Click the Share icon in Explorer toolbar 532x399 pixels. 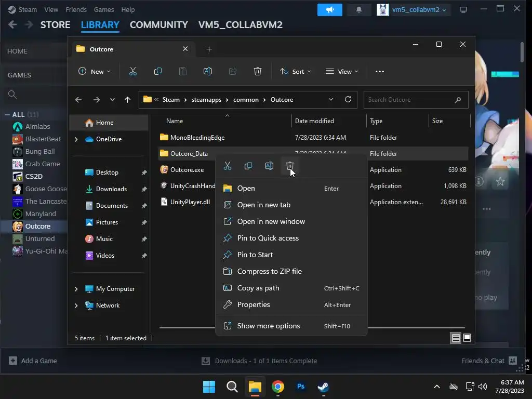pyautogui.click(x=232, y=72)
